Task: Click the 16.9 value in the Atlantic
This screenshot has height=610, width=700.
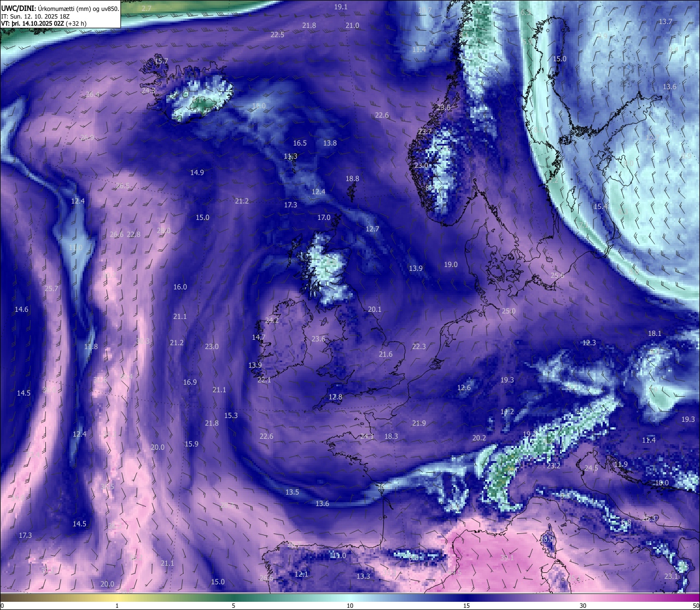Action: click(x=190, y=382)
